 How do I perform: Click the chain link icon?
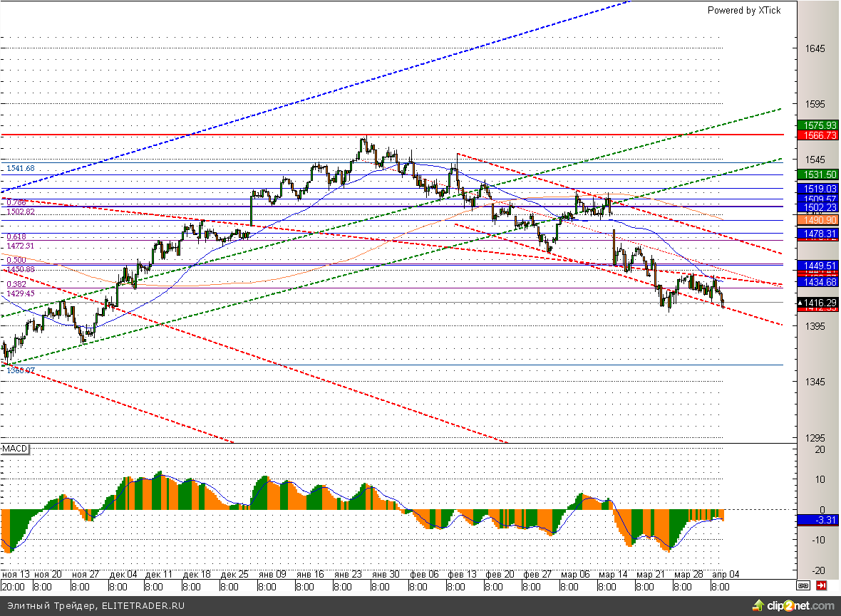pyautogui.click(x=803, y=585)
